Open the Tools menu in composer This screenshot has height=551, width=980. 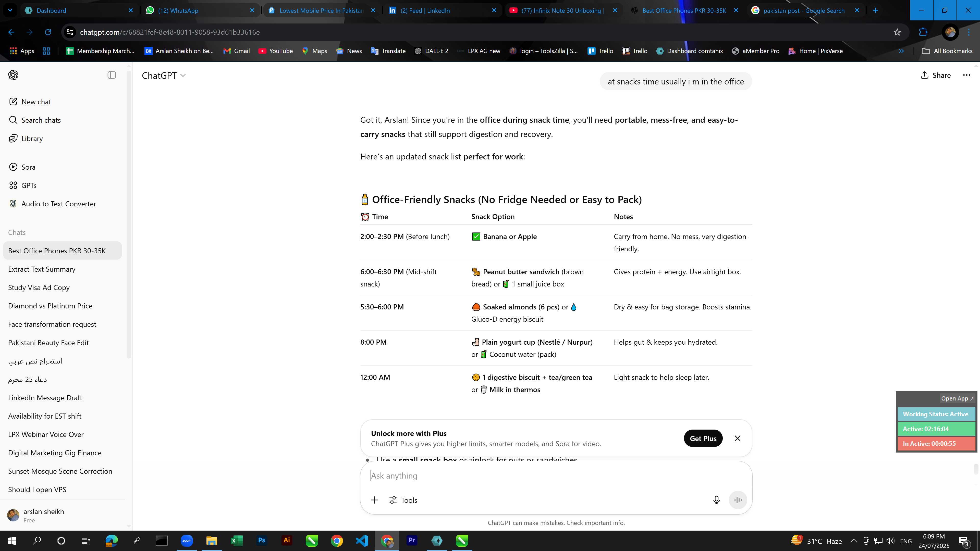click(x=403, y=500)
